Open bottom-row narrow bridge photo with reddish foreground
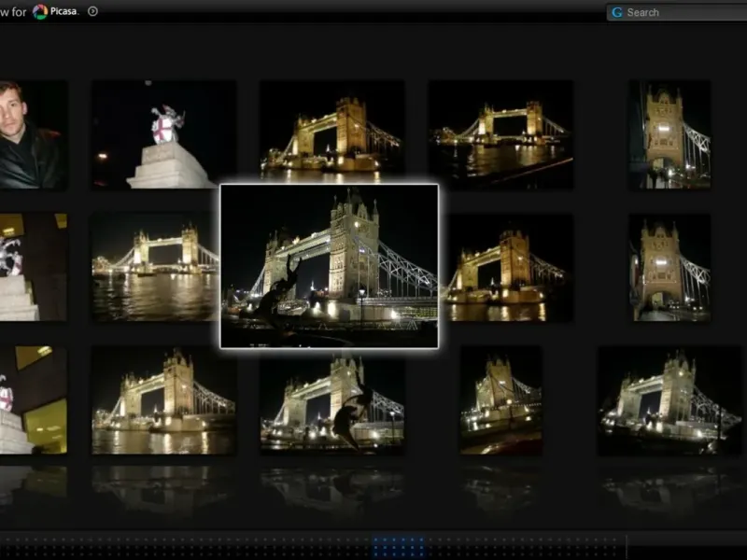 tap(500, 400)
